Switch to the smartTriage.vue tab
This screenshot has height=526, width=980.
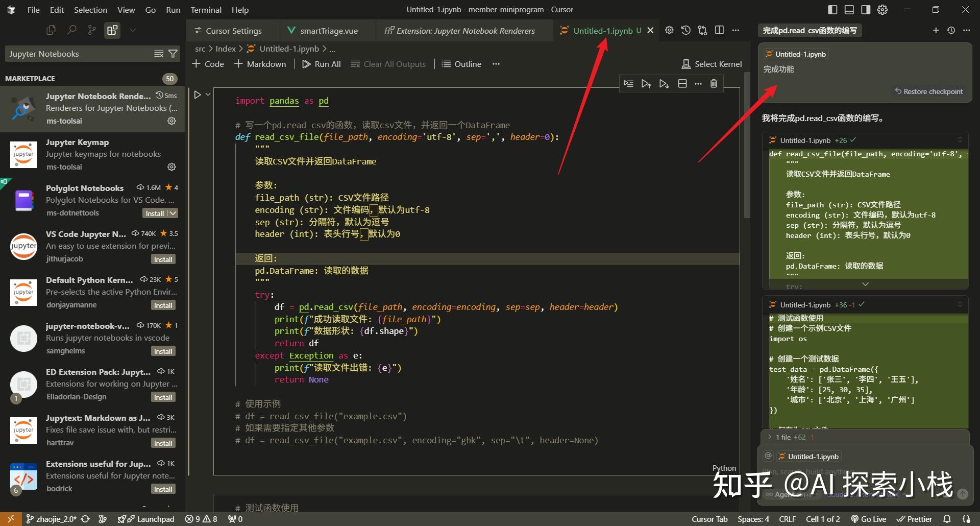[x=328, y=31]
